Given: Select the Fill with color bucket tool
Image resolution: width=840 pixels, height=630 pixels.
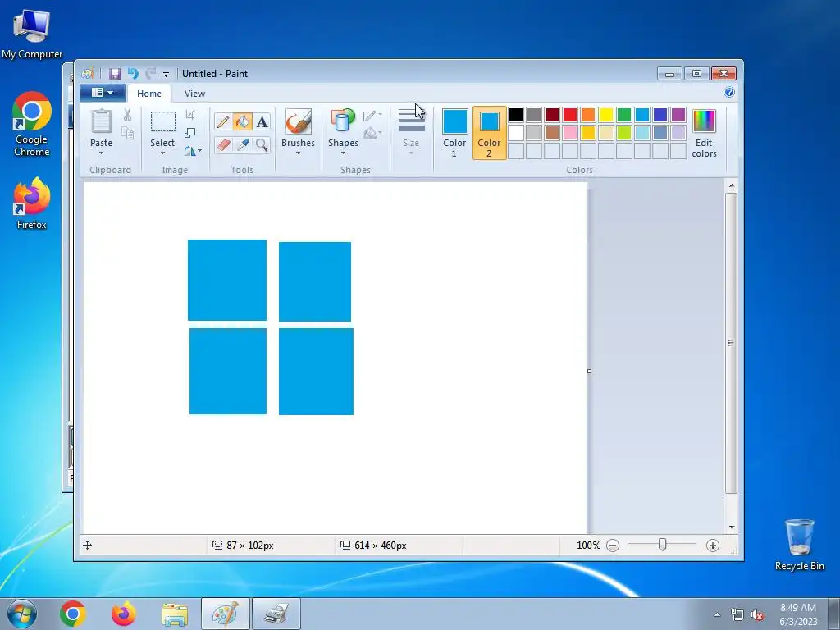Looking at the screenshot, I should pos(242,122).
